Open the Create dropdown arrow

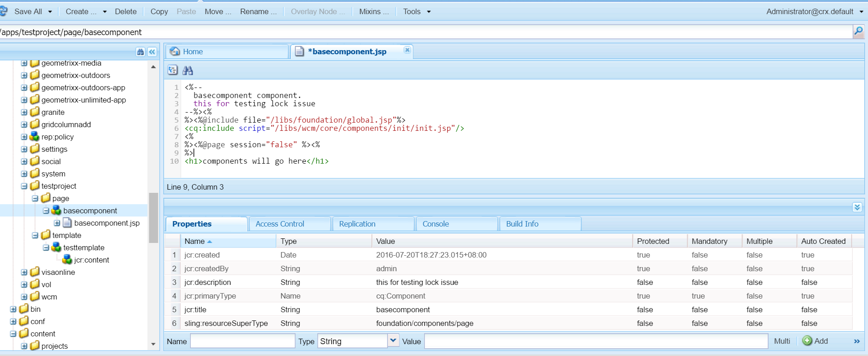pyautogui.click(x=105, y=12)
